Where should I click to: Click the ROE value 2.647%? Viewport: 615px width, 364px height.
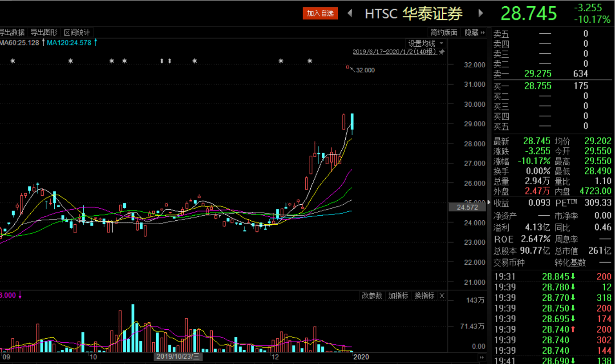536,239
